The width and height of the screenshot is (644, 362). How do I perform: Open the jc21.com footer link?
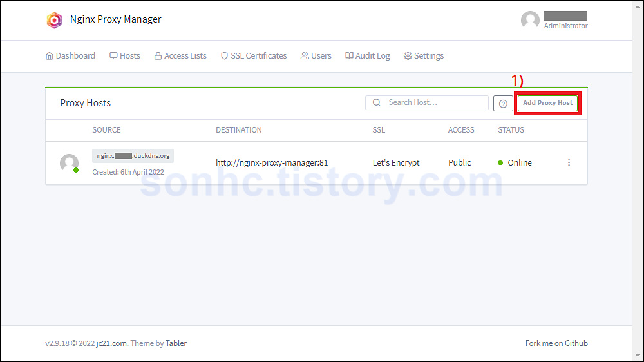click(x=111, y=343)
